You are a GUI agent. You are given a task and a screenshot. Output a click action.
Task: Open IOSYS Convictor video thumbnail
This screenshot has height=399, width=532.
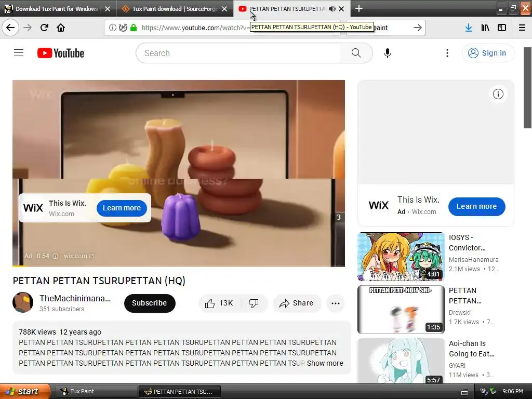(401, 257)
